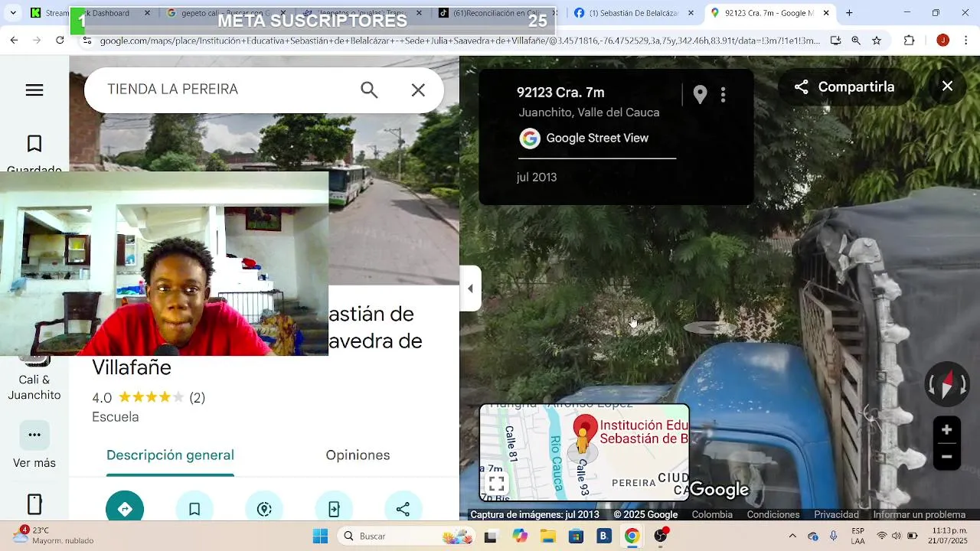This screenshot has height=551, width=980.
Task: Open Chrome's three-dot menu
Action: click(x=965, y=41)
